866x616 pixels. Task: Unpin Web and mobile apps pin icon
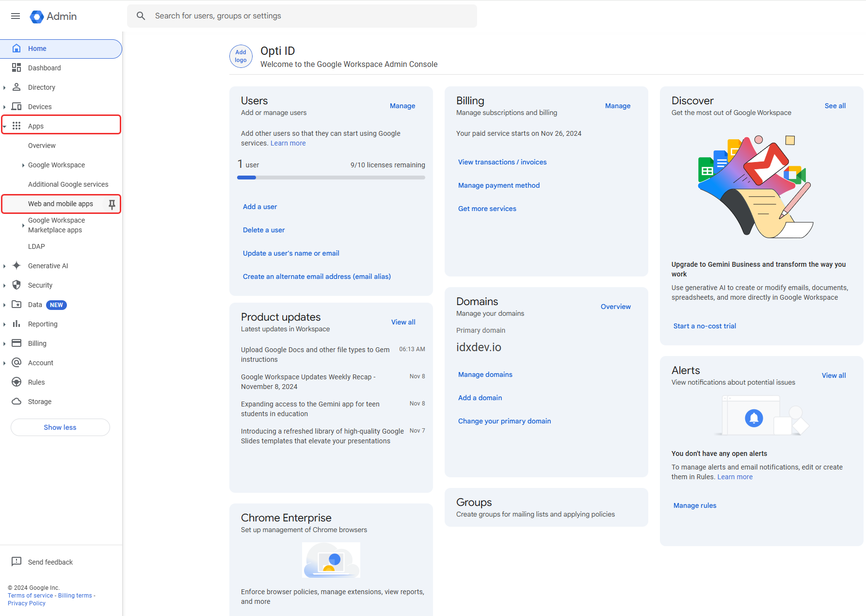click(112, 204)
